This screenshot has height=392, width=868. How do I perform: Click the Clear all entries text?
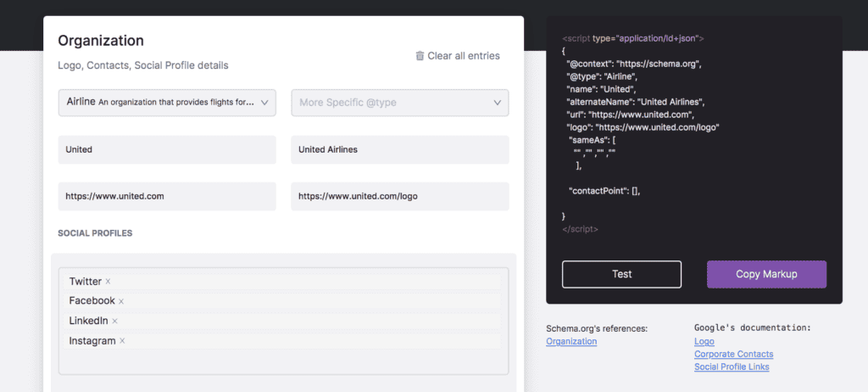[x=464, y=56]
